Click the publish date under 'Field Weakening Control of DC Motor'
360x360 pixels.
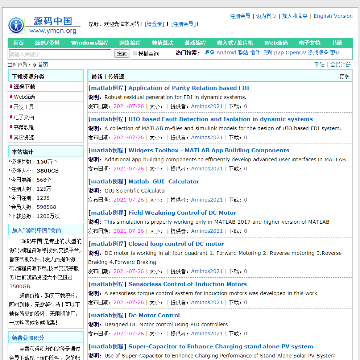point(129,231)
